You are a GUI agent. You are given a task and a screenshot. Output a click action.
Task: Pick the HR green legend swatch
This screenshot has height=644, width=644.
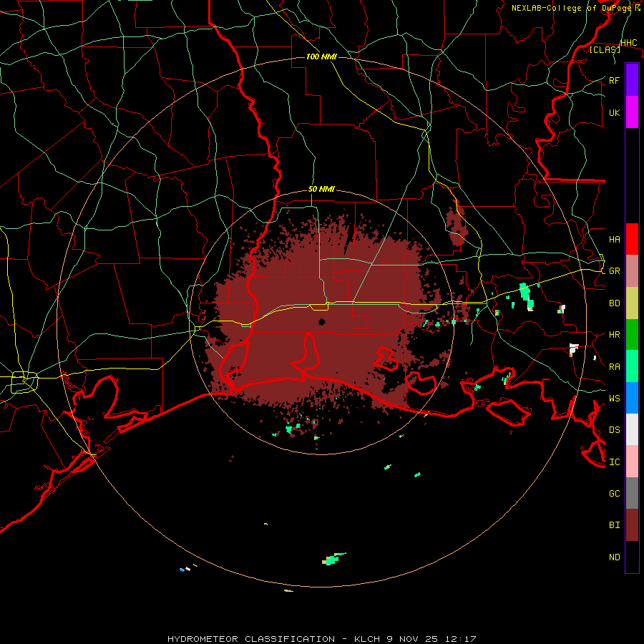coord(632,335)
